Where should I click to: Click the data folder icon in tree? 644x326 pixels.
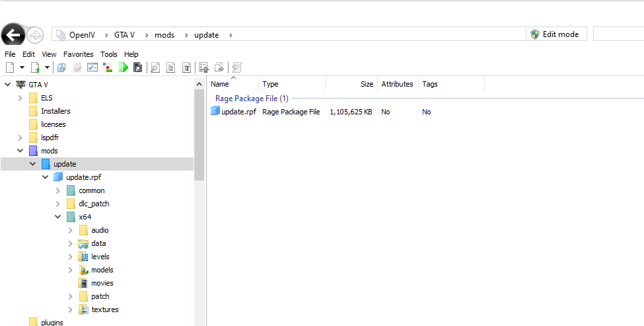[83, 243]
